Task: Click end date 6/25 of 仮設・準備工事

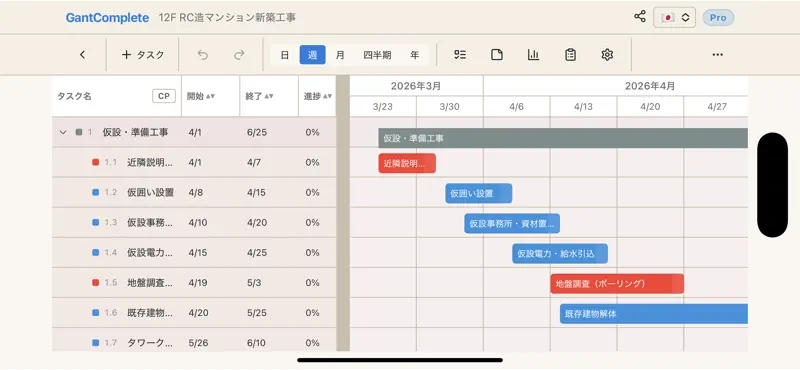Action: (x=257, y=132)
